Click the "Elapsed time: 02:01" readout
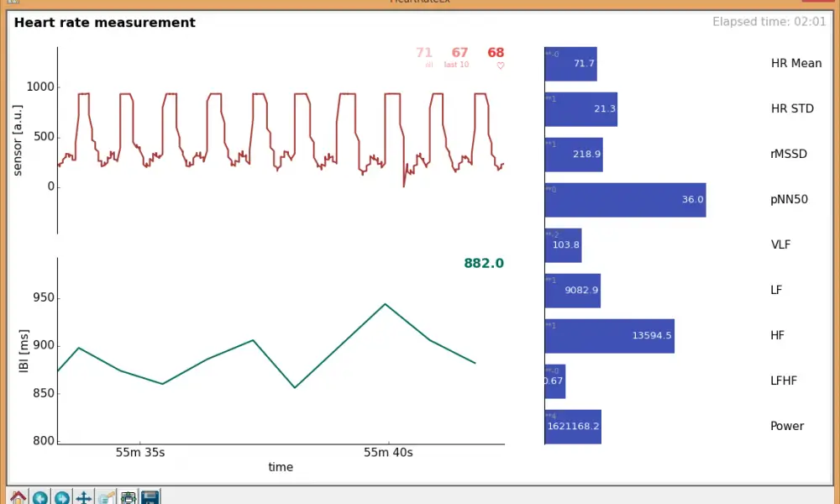840x504 pixels. click(x=769, y=22)
